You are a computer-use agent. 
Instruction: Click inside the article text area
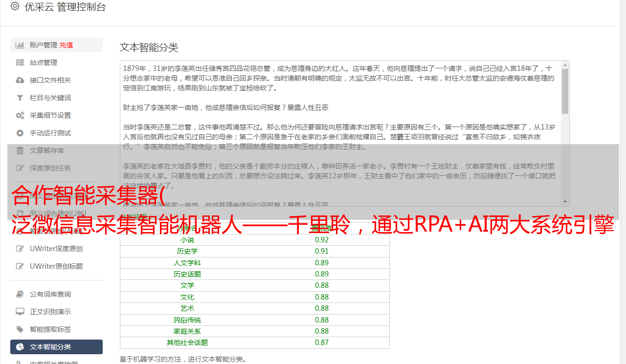(340, 133)
